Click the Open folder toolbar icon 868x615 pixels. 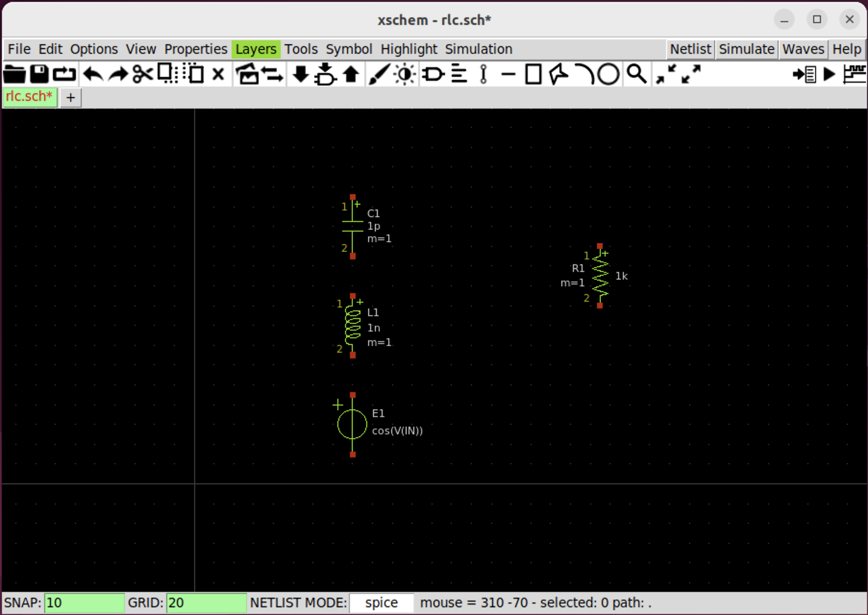pyautogui.click(x=14, y=74)
